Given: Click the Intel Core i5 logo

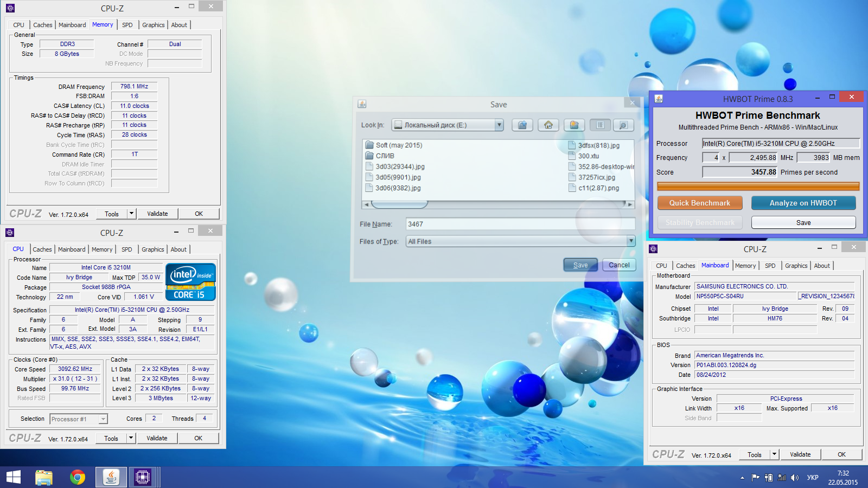Looking at the screenshot, I should [x=190, y=282].
